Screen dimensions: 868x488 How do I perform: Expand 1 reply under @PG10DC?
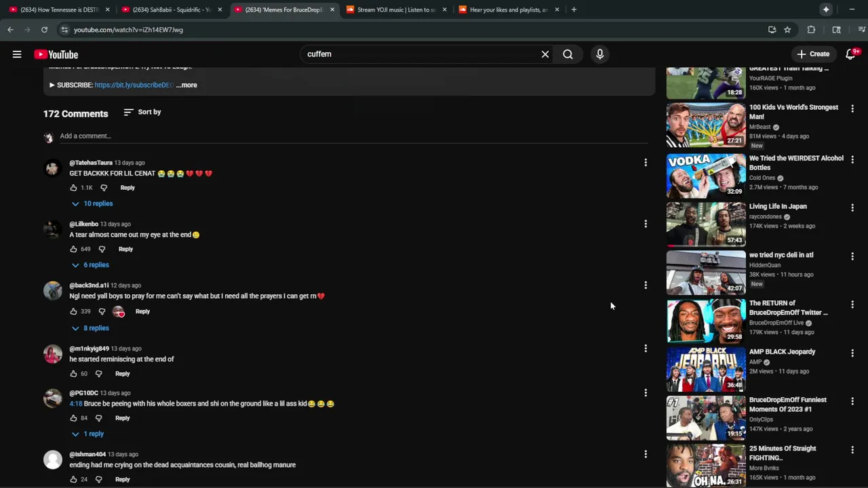87,434
